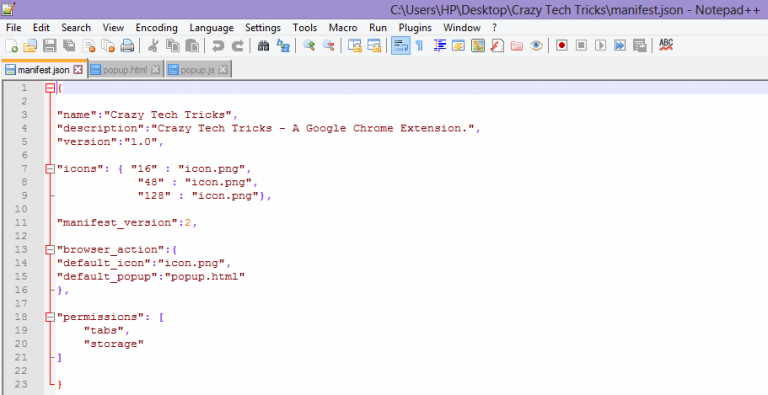
Task: Open the Replace dialog icon
Action: 283,46
